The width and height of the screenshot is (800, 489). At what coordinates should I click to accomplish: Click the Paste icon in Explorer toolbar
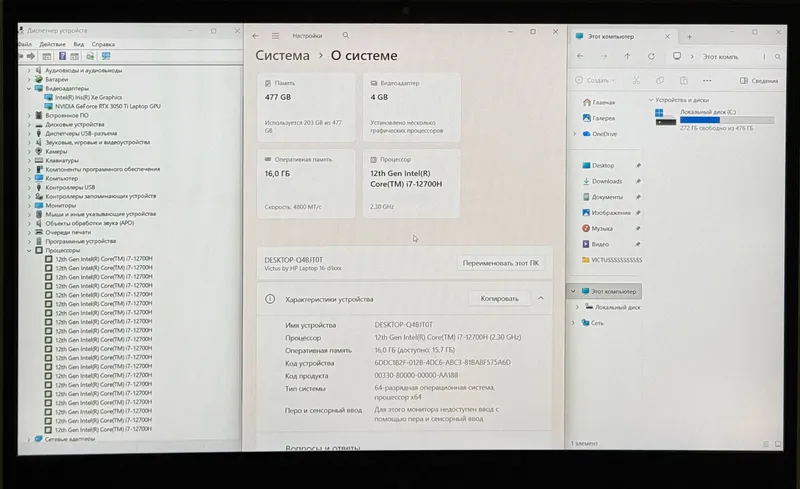click(x=684, y=80)
